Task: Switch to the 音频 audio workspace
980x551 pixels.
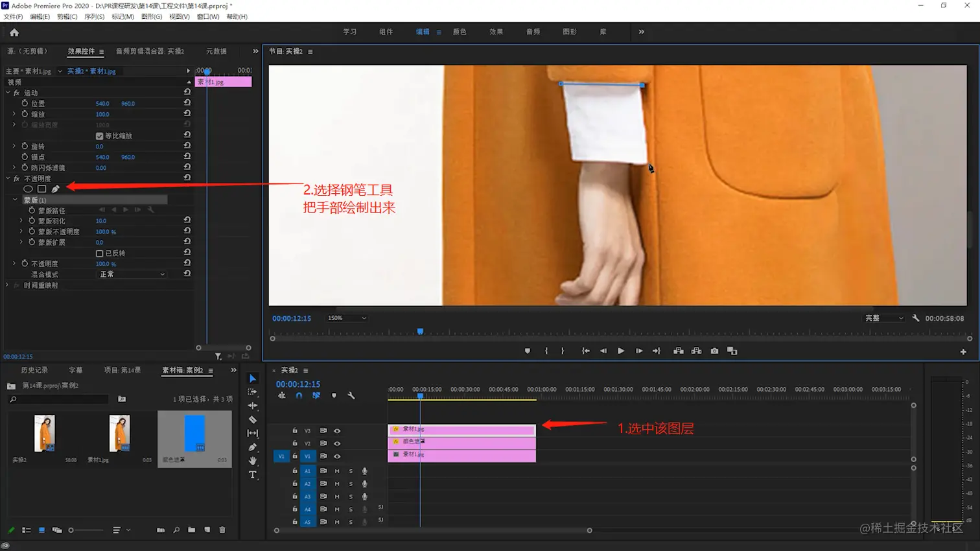Action: [533, 32]
